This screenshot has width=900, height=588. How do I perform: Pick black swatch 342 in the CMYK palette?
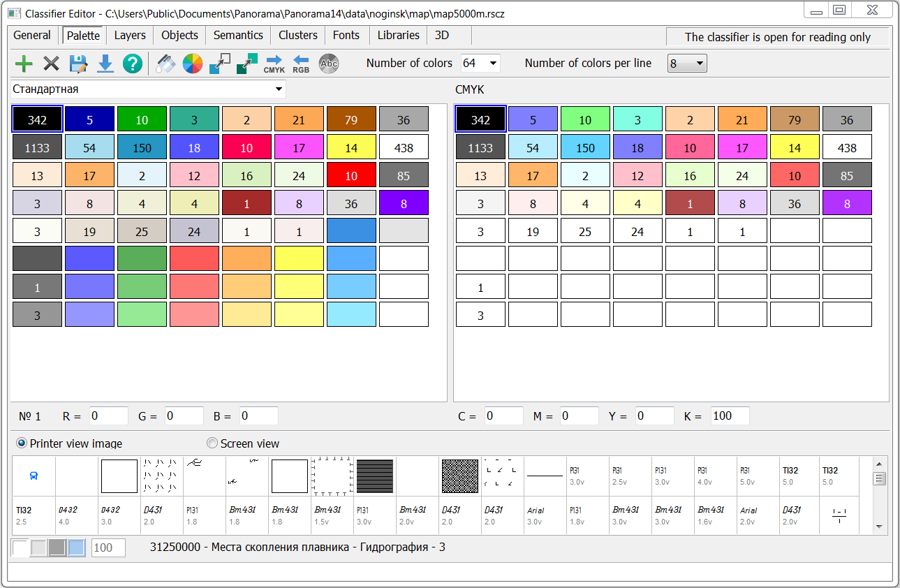click(480, 119)
